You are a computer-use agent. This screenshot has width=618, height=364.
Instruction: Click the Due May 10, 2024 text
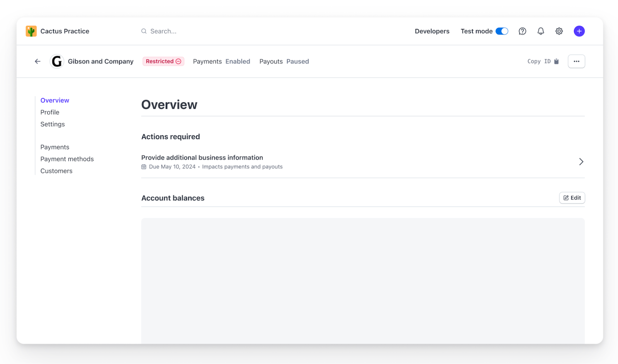(x=172, y=167)
